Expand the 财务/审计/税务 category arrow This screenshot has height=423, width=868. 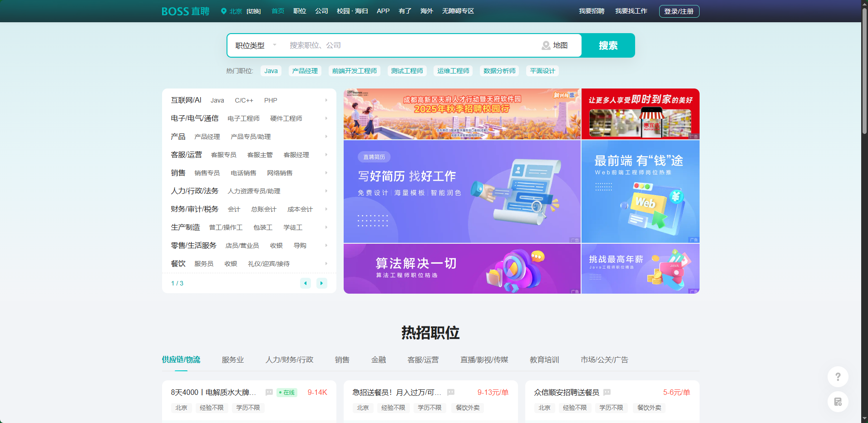pyautogui.click(x=326, y=209)
